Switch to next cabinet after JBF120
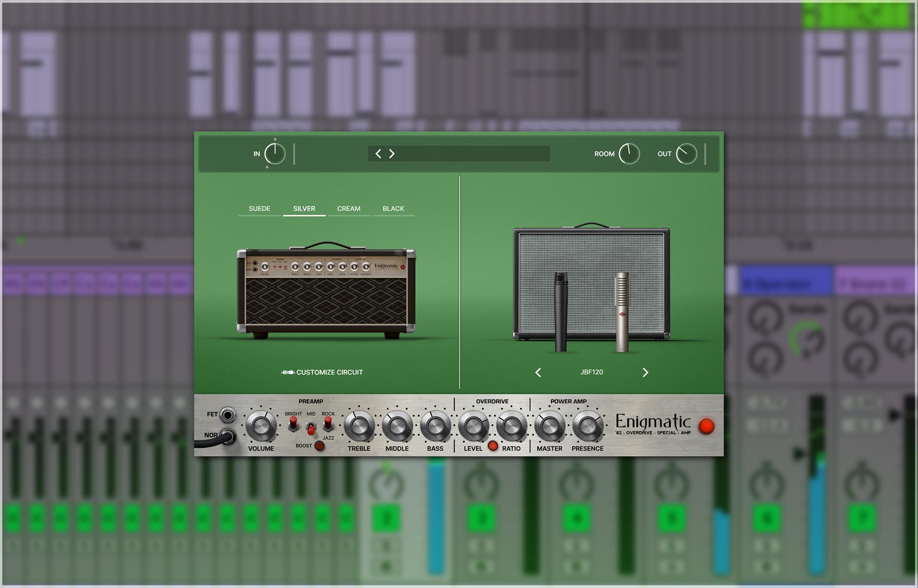Image resolution: width=918 pixels, height=588 pixels. pyautogui.click(x=645, y=372)
